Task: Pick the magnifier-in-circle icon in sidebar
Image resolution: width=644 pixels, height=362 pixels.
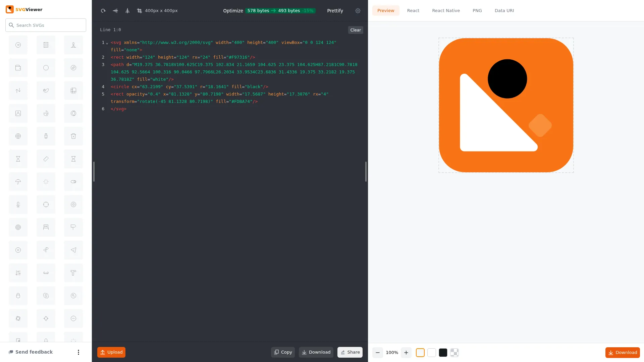Action: (73, 296)
